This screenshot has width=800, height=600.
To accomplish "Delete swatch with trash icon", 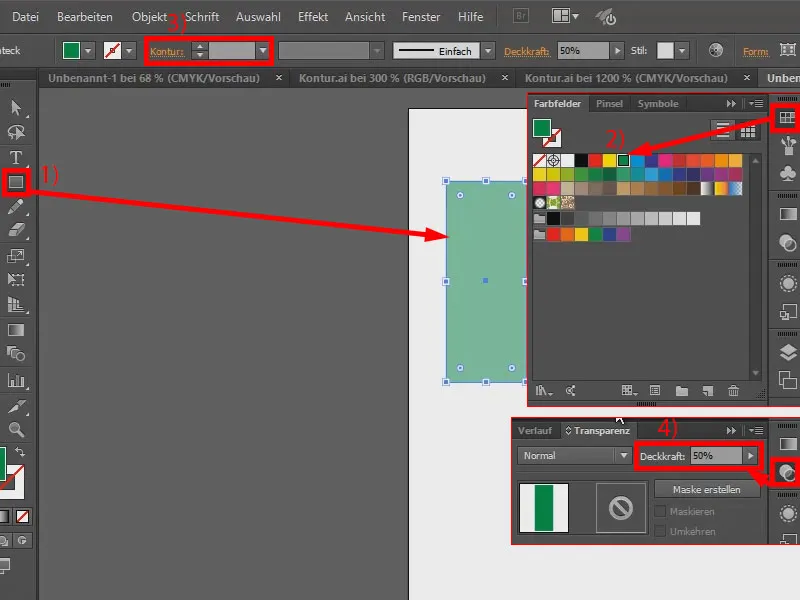I will point(733,391).
